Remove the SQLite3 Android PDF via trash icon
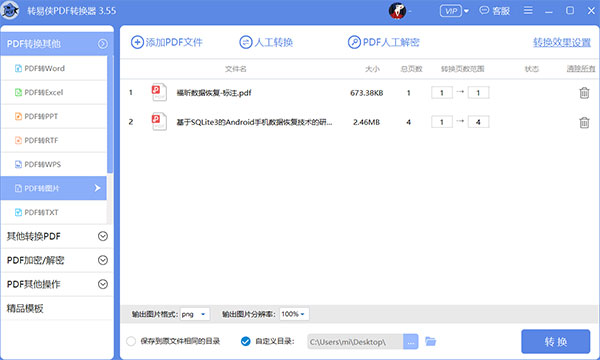The image size is (600, 360). coord(584,122)
